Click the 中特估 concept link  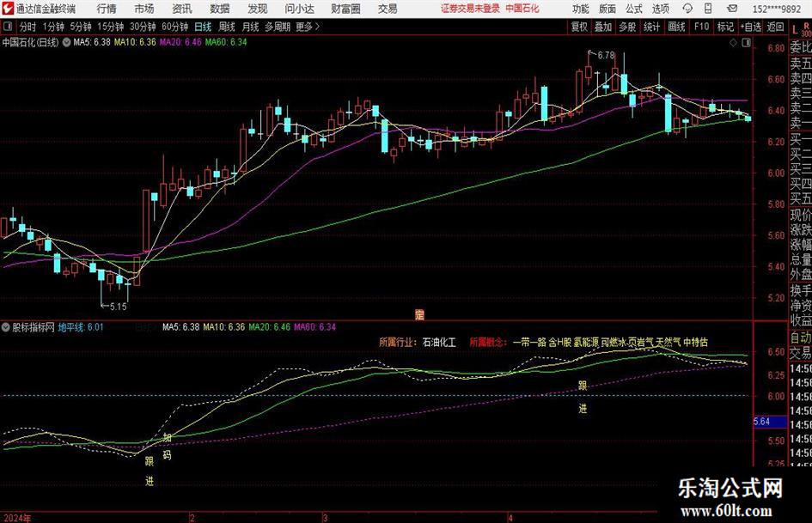pos(695,343)
